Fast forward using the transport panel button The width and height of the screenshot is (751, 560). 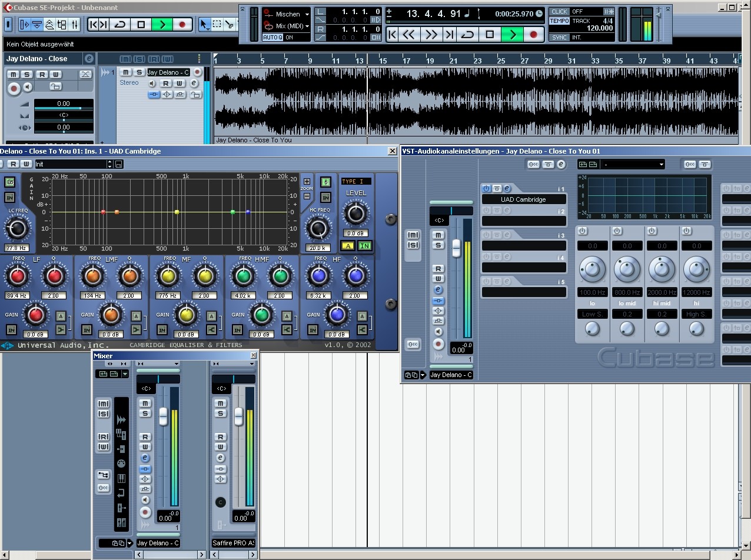431,35
